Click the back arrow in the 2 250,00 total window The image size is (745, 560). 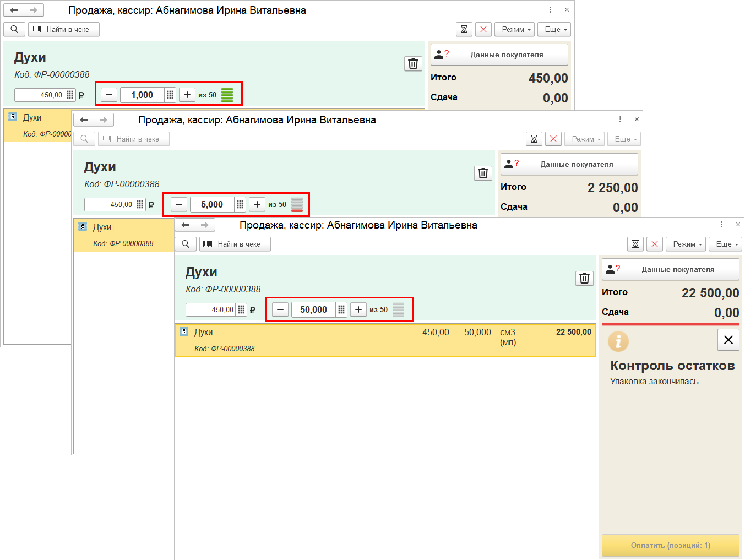[x=84, y=119]
